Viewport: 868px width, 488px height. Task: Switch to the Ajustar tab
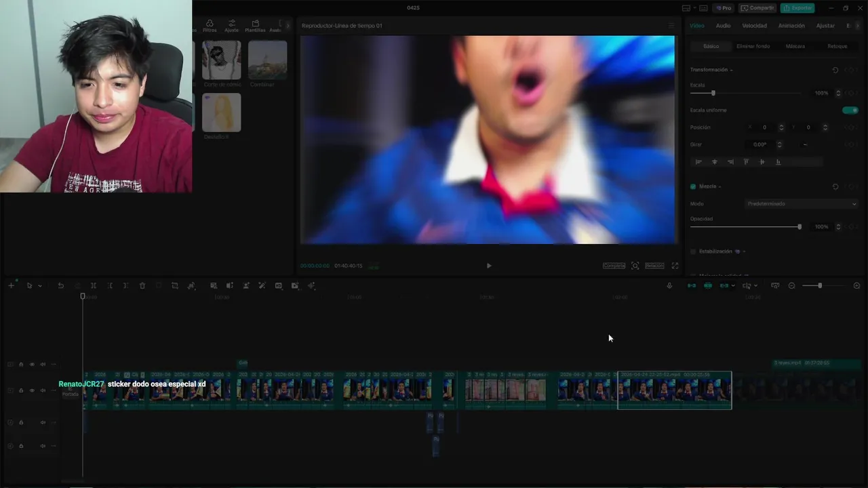click(x=825, y=26)
